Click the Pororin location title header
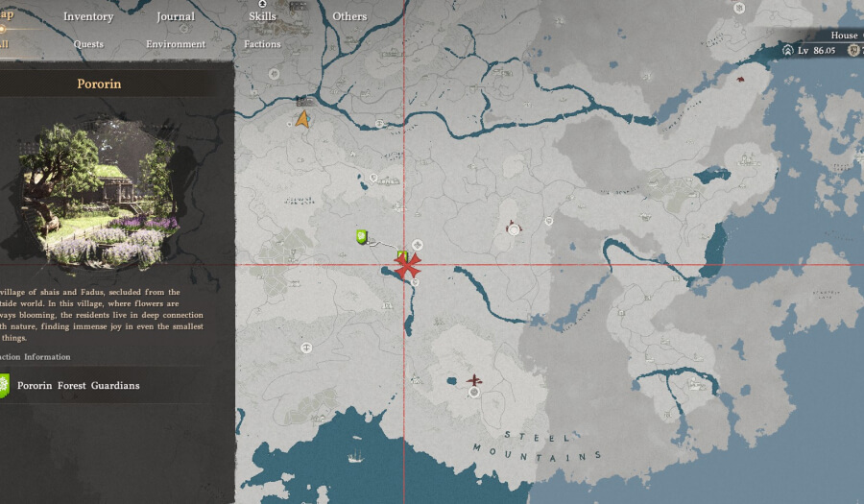Viewport: 864px width, 504px height. coord(99,84)
